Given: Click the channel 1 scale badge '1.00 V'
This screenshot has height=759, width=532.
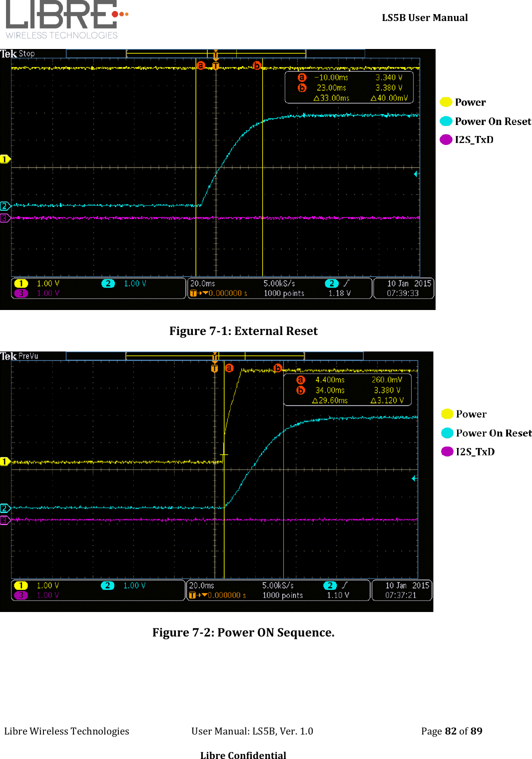Looking at the screenshot, I should (48, 283).
